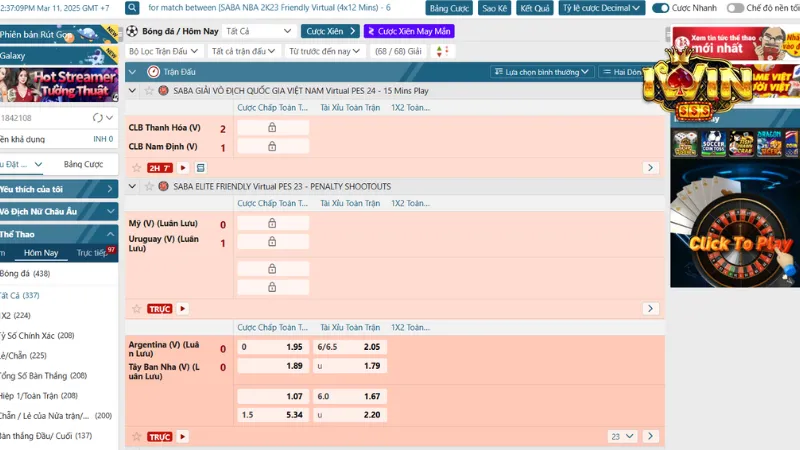Image resolution: width=800 pixels, height=450 pixels.
Task: Click locked handicap cell for CLB Thanh Hóa
Action: [272, 128]
